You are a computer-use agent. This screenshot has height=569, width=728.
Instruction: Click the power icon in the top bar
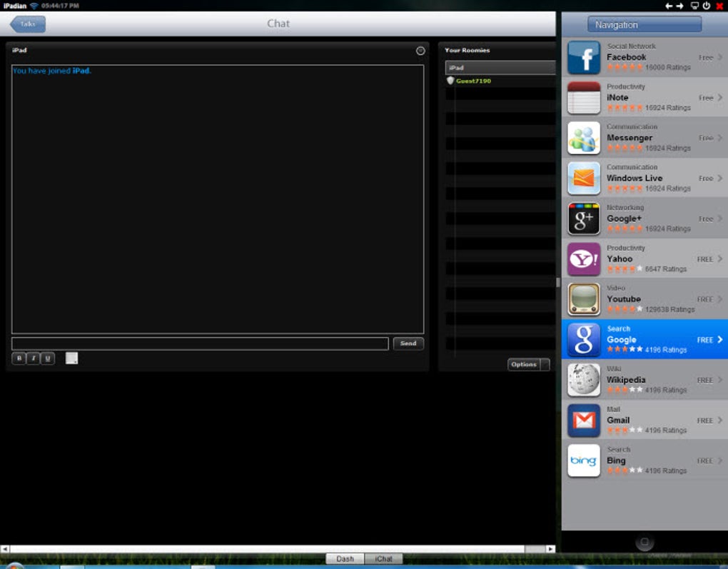[x=707, y=6]
